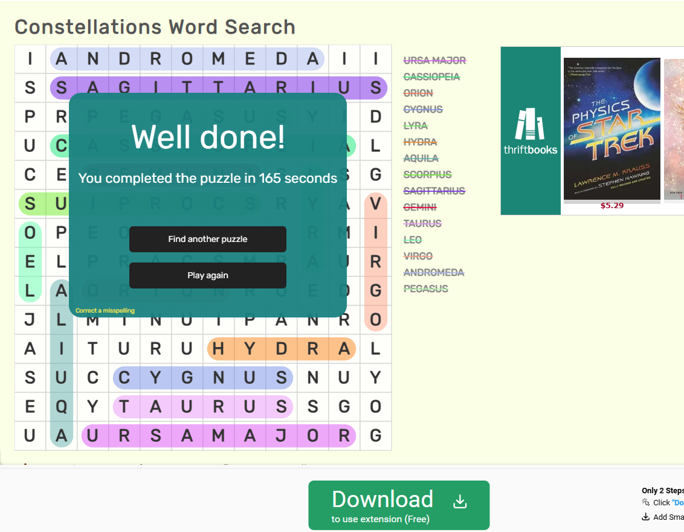684x532 pixels.
Task: Click the $5.29 book price
Action: pyautogui.click(x=612, y=205)
